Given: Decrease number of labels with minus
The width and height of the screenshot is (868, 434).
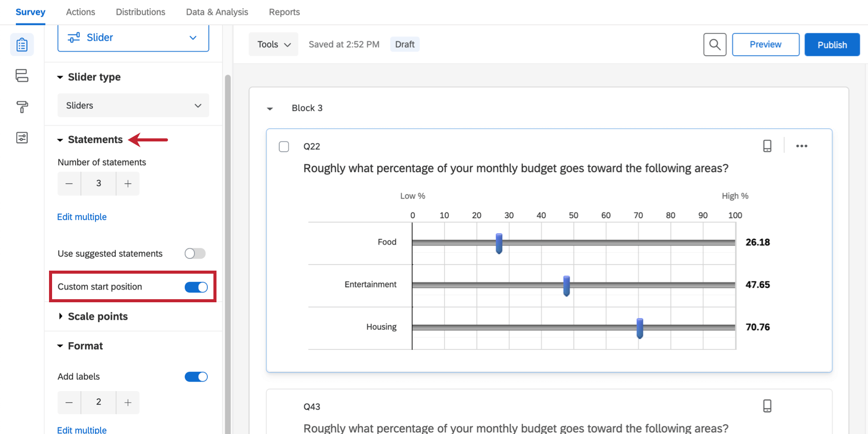Looking at the screenshot, I should click(69, 402).
